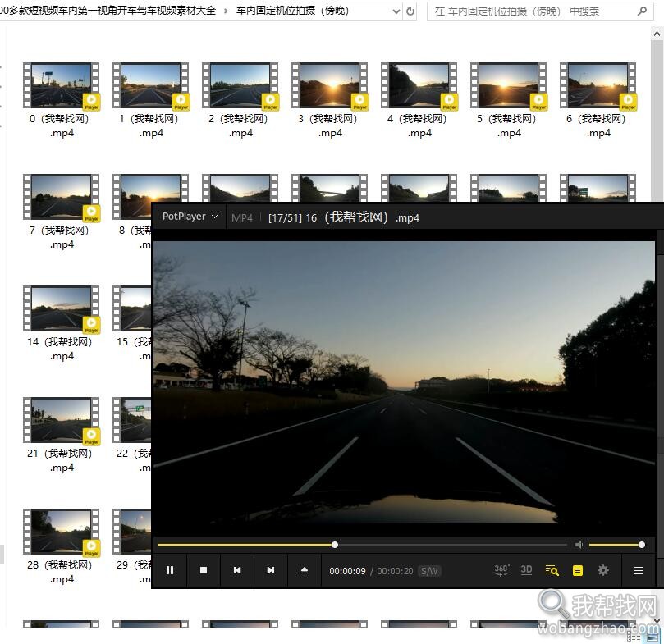Select the video file '28（我帮找网）.mp4'

(x=62, y=546)
